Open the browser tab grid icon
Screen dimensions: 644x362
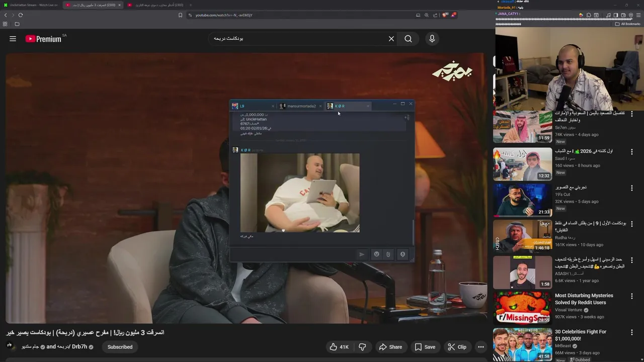(5, 24)
